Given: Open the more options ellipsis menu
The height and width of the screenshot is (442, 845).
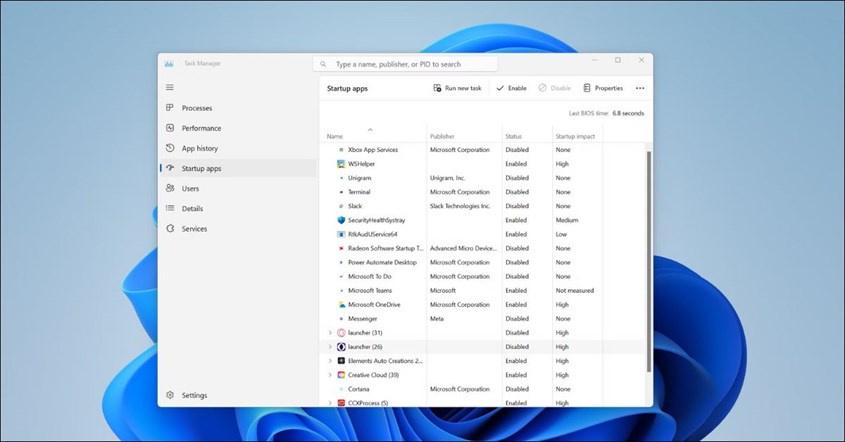Looking at the screenshot, I should point(640,88).
